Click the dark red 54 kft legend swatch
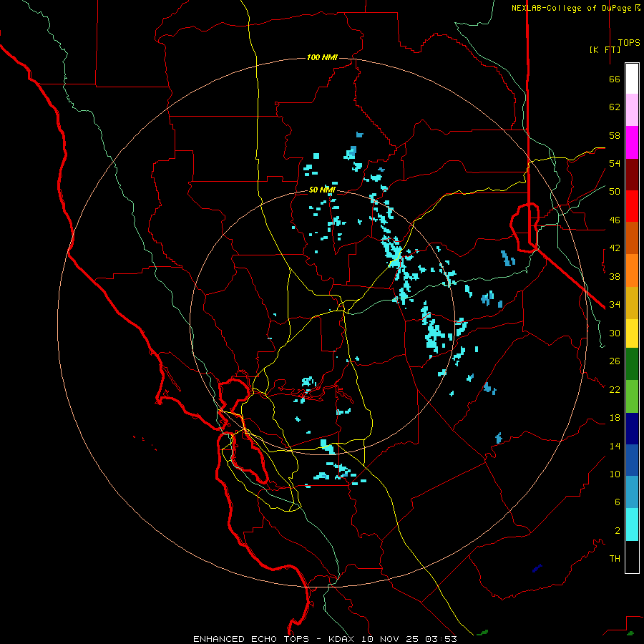 coord(632,175)
